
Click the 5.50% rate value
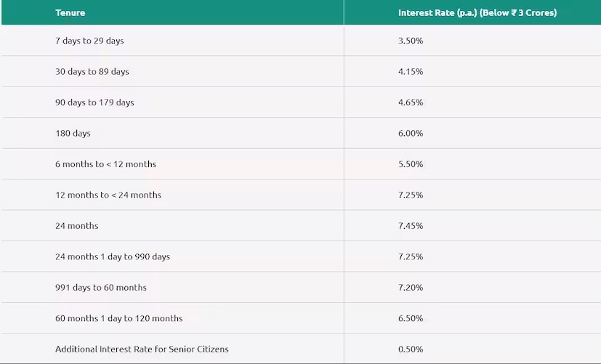[x=411, y=164]
